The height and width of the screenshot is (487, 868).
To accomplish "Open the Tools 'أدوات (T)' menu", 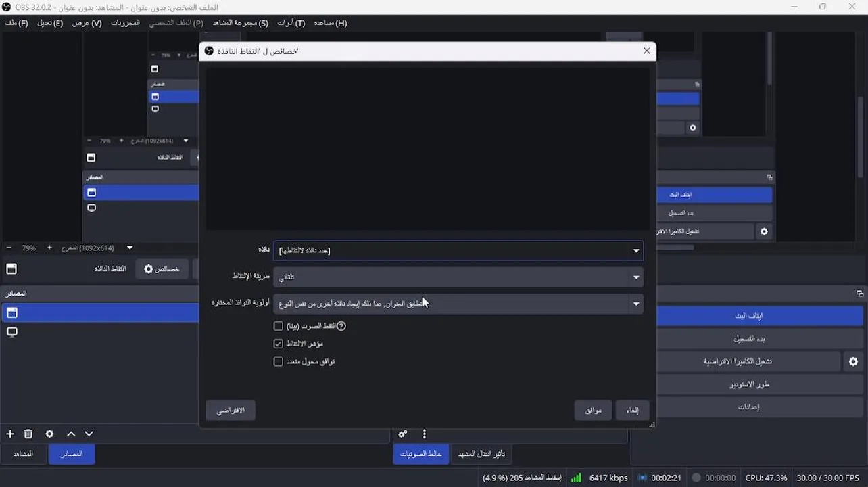I will (x=291, y=23).
